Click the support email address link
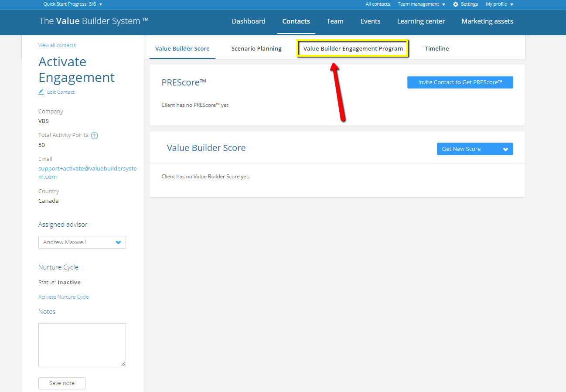The image size is (566, 392). [x=87, y=173]
